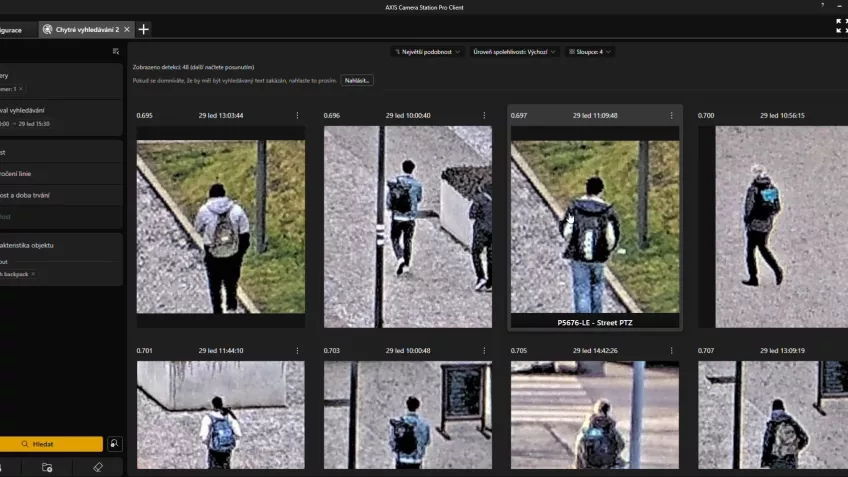848x477 pixels.
Task: Switch to Chytré vyhledávání 2 tab
Action: pyautogui.click(x=85, y=30)
